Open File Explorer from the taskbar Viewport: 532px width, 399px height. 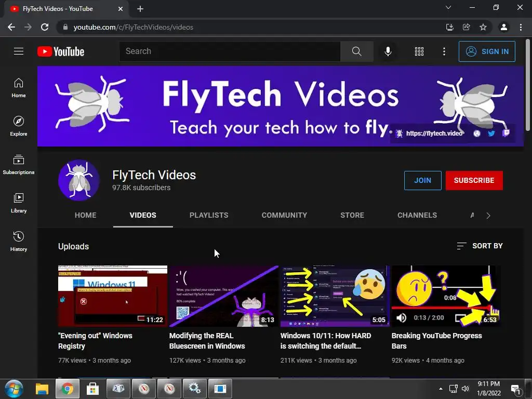coord(42,389)
